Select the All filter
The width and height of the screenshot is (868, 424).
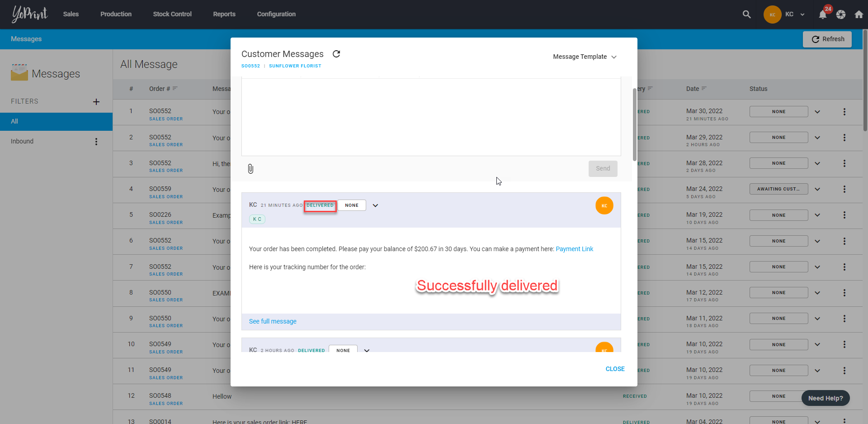[56, 121]
